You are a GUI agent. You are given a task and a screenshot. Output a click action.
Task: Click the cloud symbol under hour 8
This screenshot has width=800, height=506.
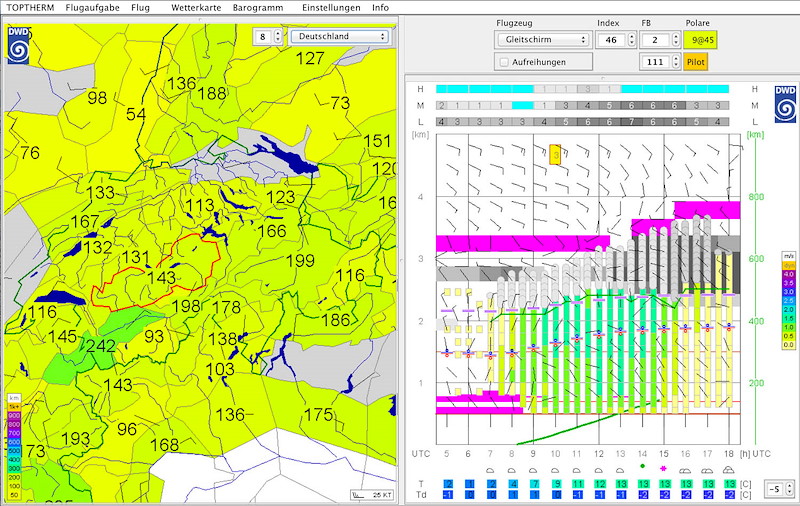coord(512,470)
